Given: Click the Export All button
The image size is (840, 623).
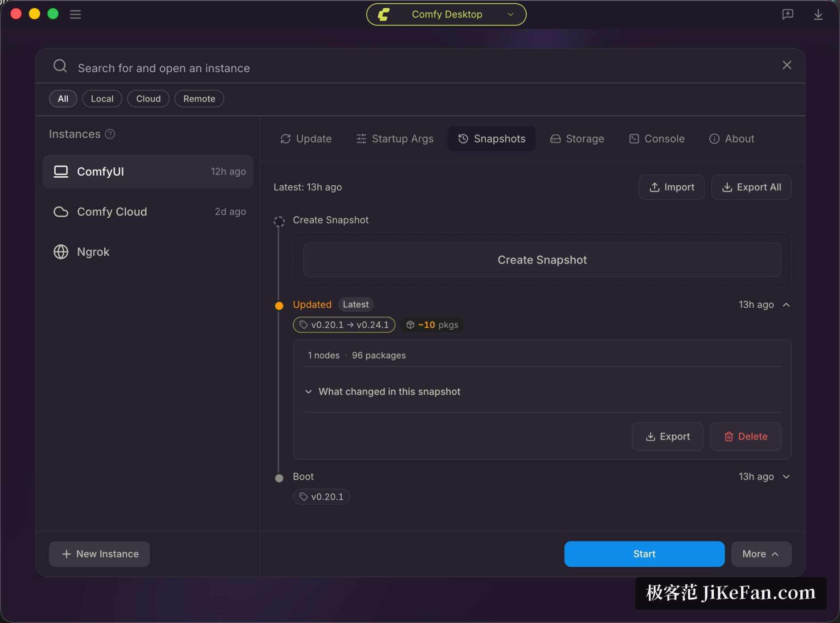Looking at the screenshot, I should tap(751, 187).
